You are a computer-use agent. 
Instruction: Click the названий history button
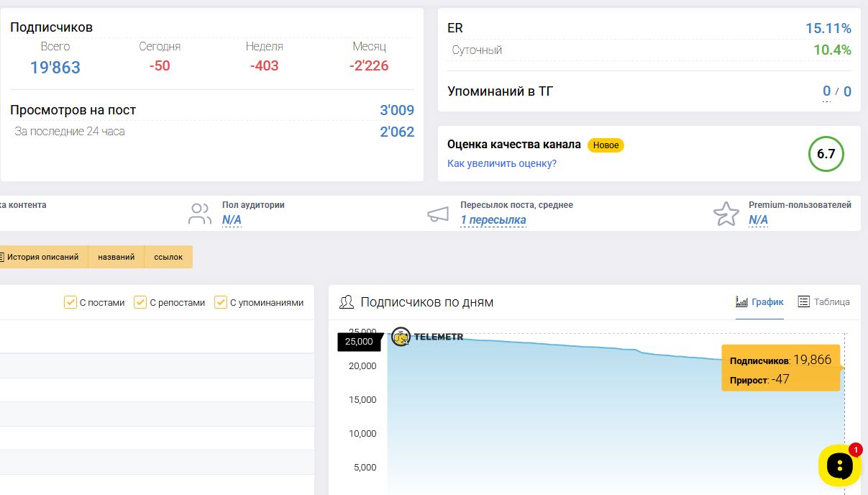click(116, 257)
